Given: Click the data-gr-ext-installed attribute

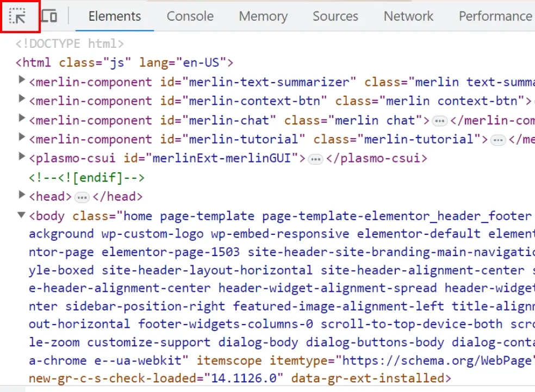Looking at the screenshot, I should pos(368,378).
